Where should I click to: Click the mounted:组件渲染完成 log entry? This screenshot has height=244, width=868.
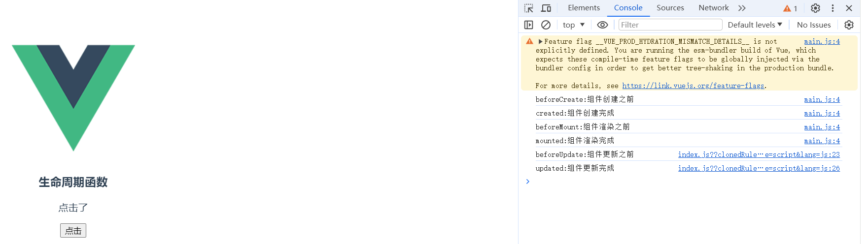(x=575, y=141)
